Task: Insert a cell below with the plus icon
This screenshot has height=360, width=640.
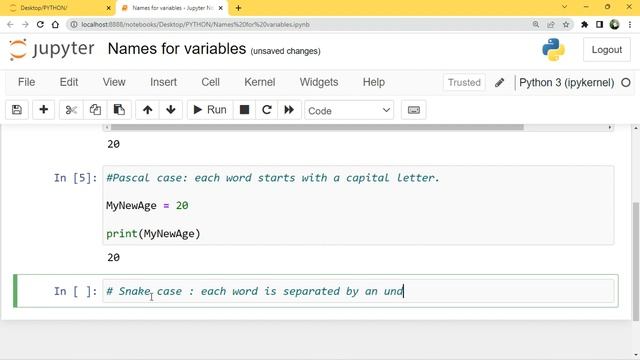Action: 43,110
